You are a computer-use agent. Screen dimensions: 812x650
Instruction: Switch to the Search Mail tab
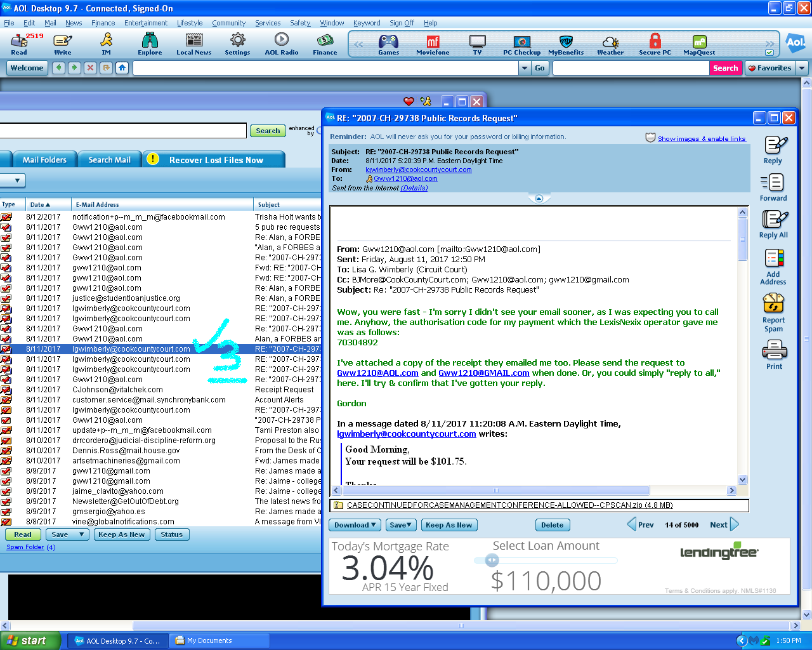click(x=109, y=159)
